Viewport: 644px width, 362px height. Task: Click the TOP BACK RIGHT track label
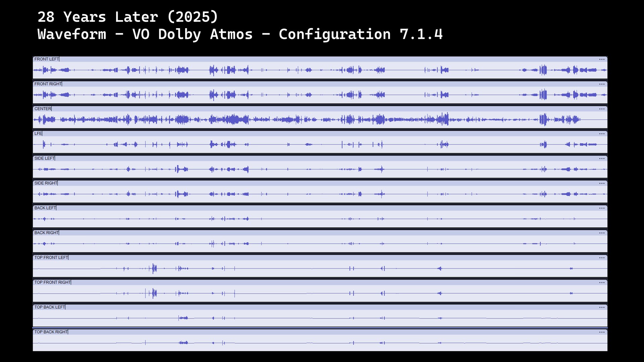[51, 332]
